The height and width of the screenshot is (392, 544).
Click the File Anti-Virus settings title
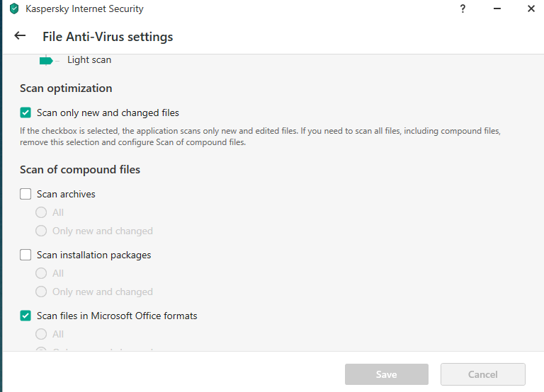click(108, 37)
